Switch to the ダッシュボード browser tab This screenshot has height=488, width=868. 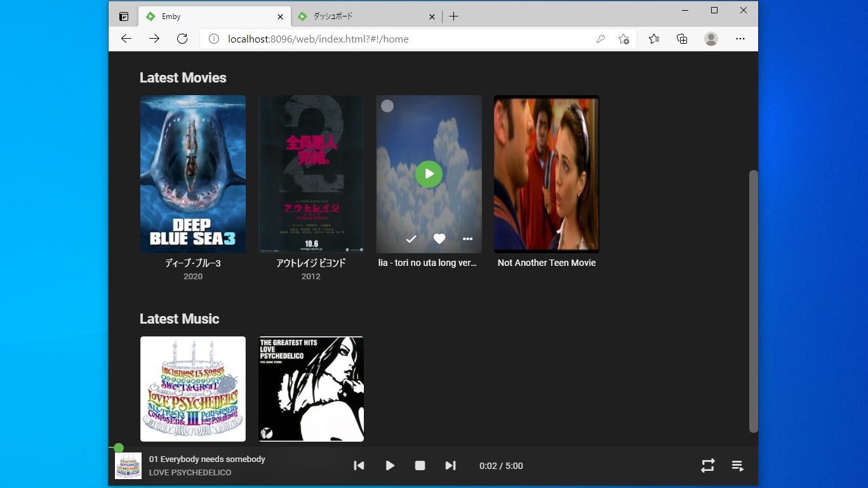pyautogui.click(x=366, y=16)
